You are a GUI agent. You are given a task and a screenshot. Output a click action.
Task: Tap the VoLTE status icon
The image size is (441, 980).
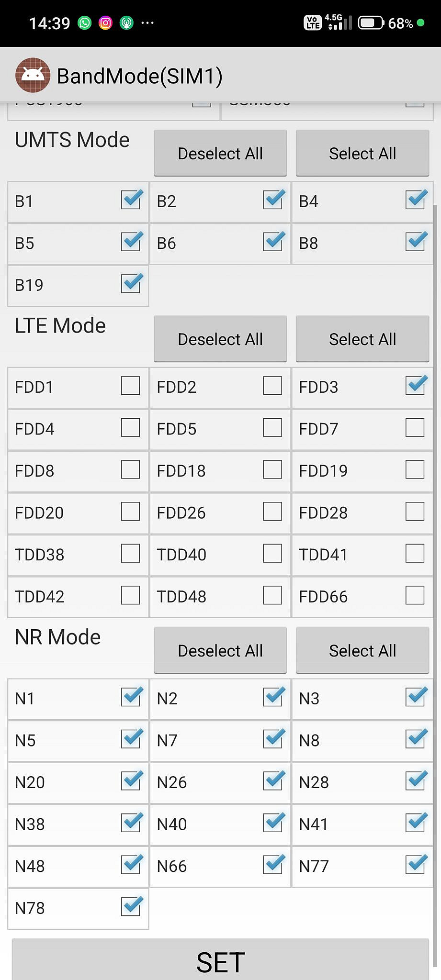point(313,22)
